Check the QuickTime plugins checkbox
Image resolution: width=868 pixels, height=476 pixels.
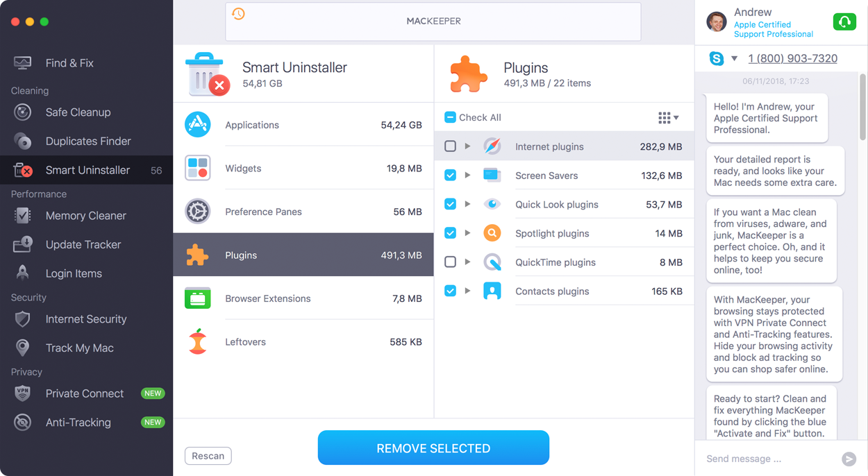[450, 262]
